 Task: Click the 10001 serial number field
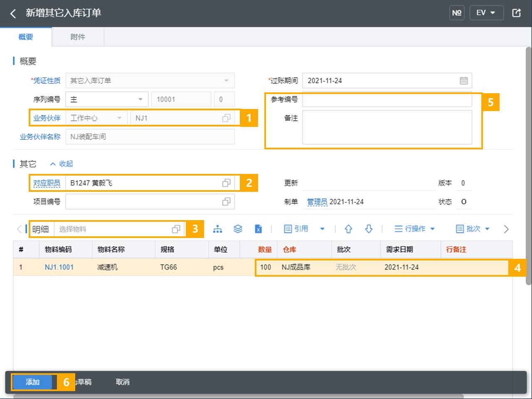(x=181, y=99)
